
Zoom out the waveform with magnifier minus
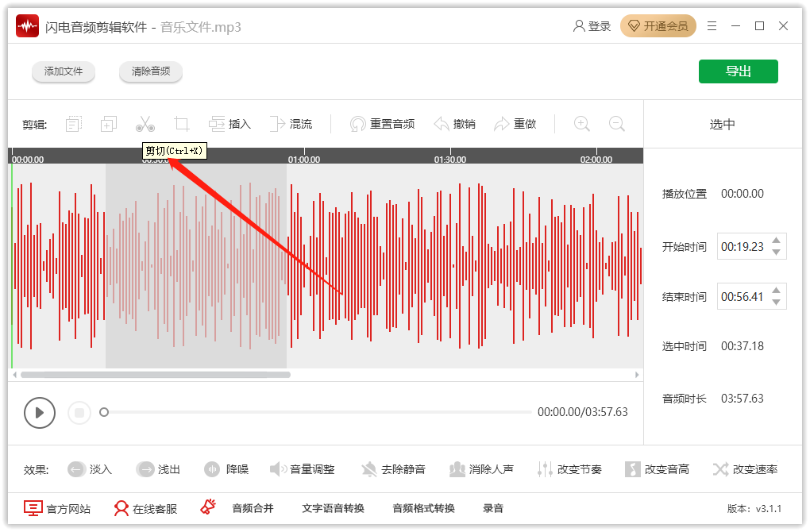[x=617, y=124]
